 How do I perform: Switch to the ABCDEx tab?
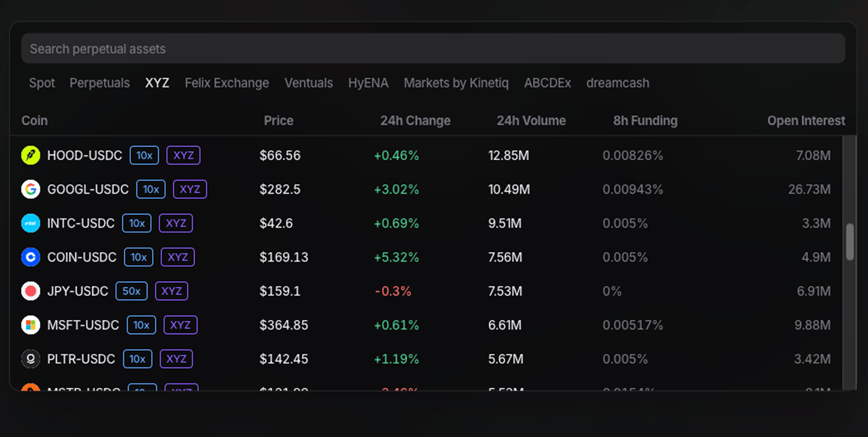pos(547,83)
